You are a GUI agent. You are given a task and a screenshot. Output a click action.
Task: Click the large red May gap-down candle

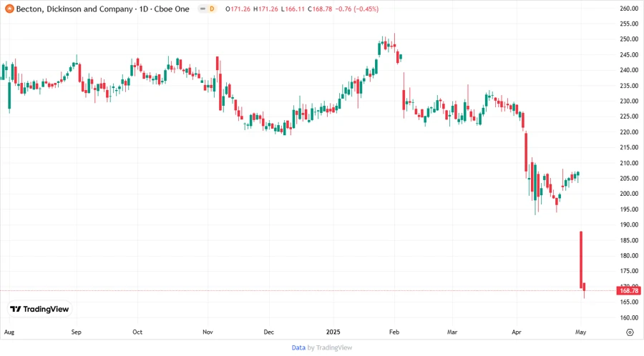click(x=581, y=259)
